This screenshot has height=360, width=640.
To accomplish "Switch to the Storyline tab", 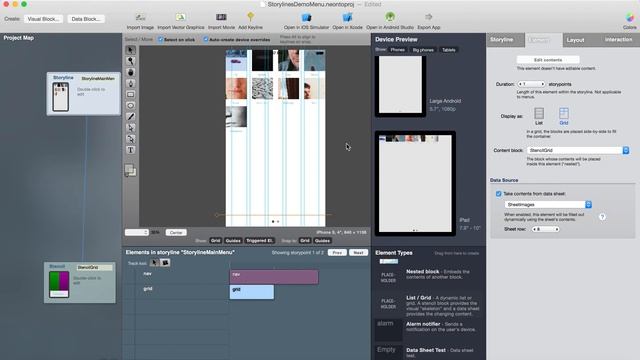I will (502, 40).
